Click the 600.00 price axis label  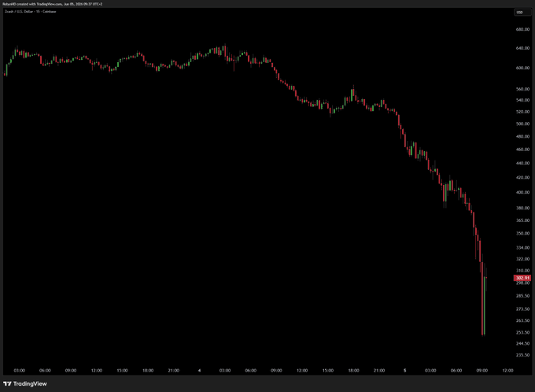pyautogui.click(x=522, y=68)
